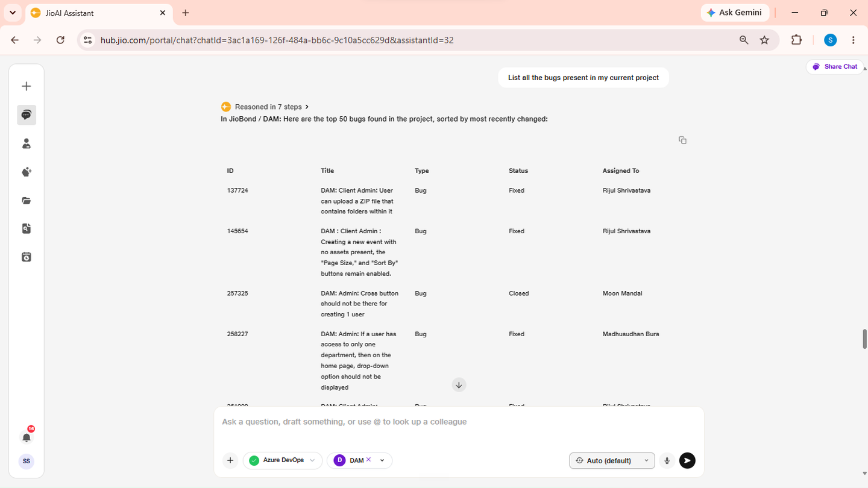Copy the bugs table response
868x488 pixels.
(682, 140)
